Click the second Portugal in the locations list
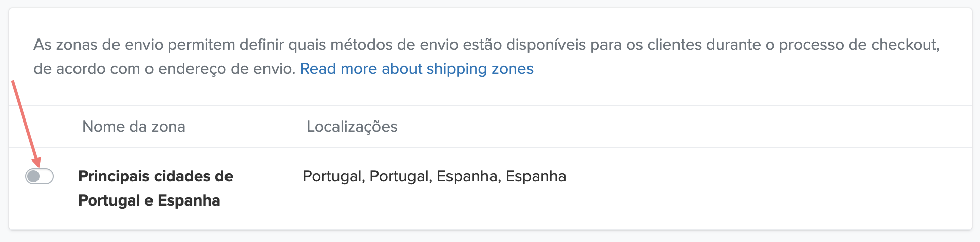This screenshot has height=242, width=980. tap(399, 176)
